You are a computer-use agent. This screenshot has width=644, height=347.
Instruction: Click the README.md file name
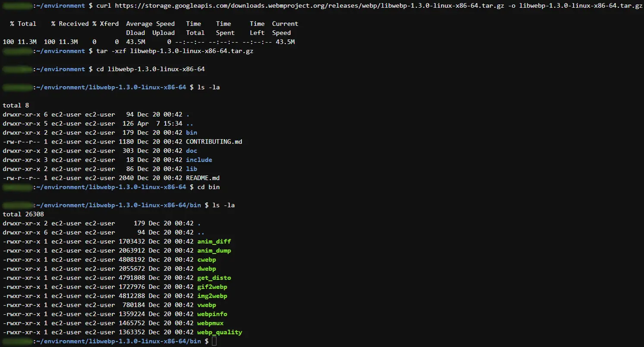[x=203, y=178]
